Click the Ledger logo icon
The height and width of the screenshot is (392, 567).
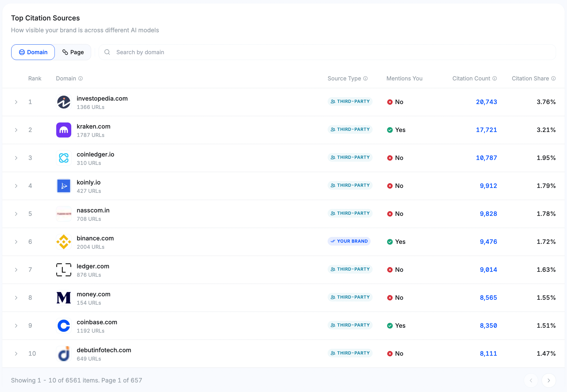(x=63, y=270)
